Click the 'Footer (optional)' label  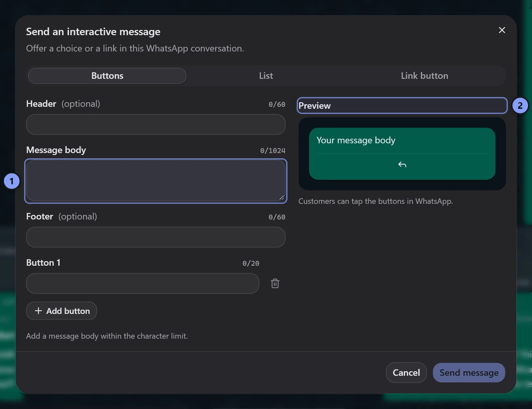pyautogui.click(x=62, y=217)
